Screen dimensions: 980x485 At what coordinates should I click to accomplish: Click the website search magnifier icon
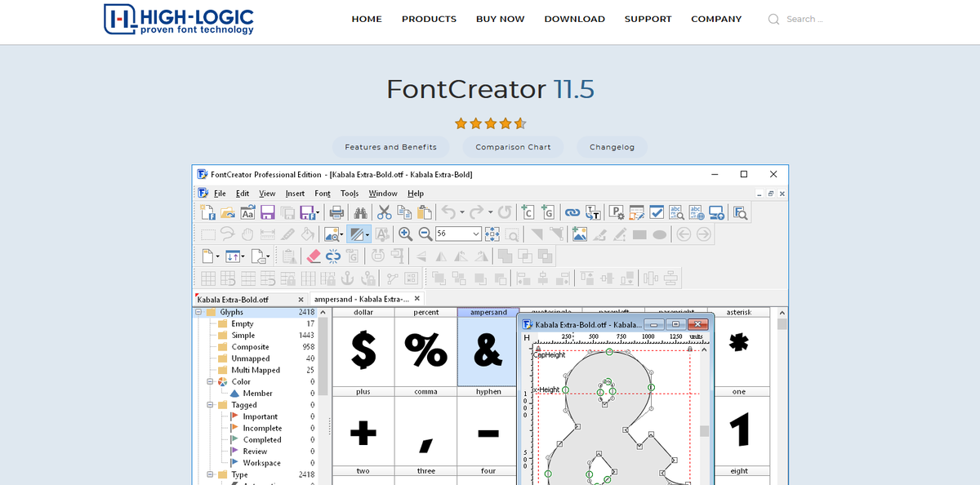773,20
